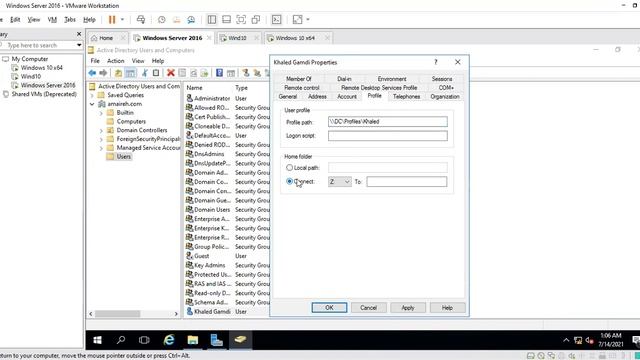Click the taskbar search magnifier icon
This screenshot has height=360, width=640.
tap(121, 340)
